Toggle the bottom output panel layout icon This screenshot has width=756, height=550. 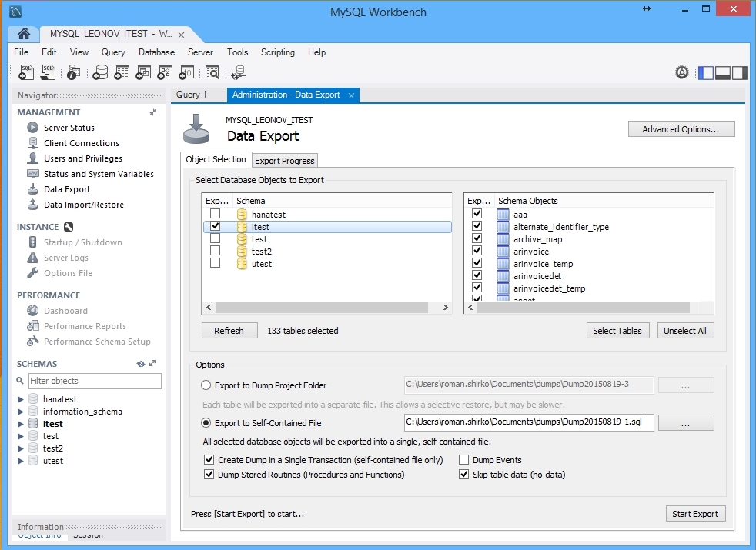tap(723, 72)
